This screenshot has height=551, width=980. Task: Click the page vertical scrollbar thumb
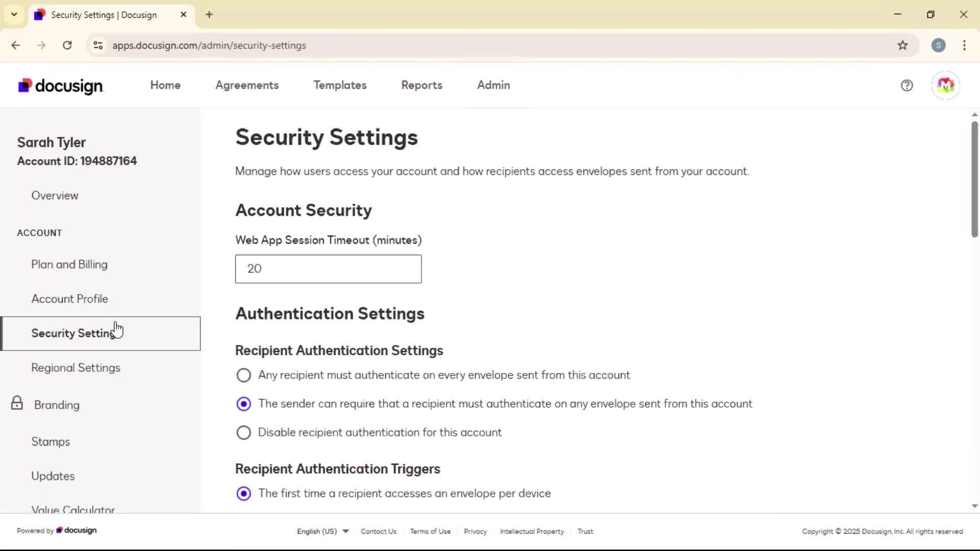pyautogui.click(x=974, y=179)
